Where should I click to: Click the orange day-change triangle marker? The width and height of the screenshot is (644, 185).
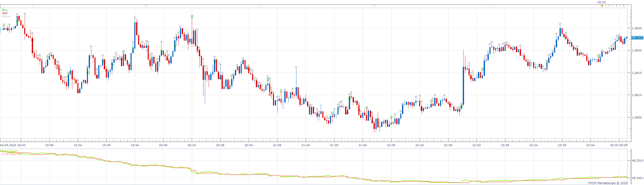point(602,6)
